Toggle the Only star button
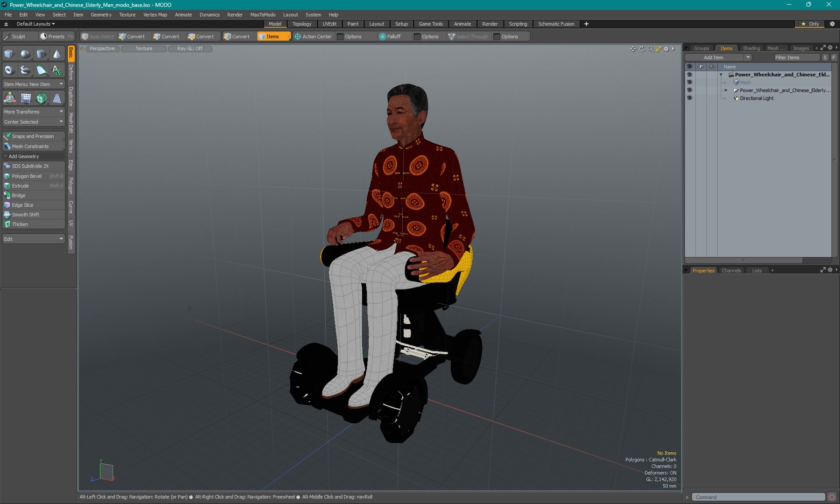The height and width of the screenshot is (504, 840). tap(810, 24)
